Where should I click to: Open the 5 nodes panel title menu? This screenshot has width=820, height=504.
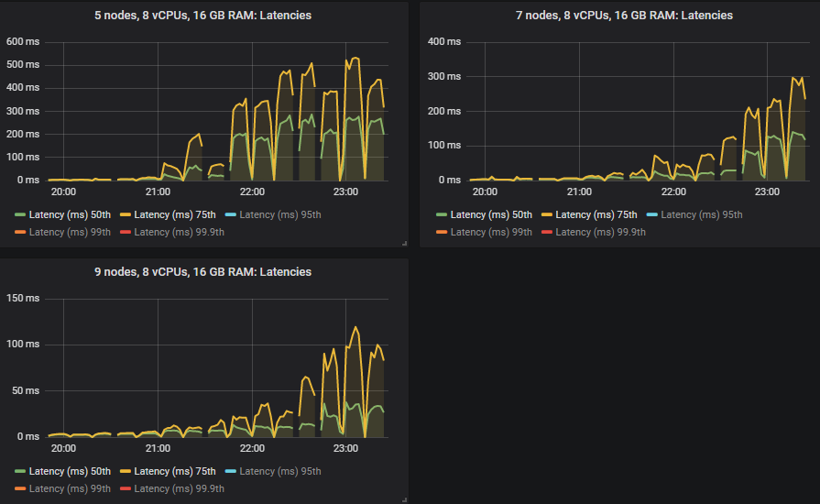(202, 16)
